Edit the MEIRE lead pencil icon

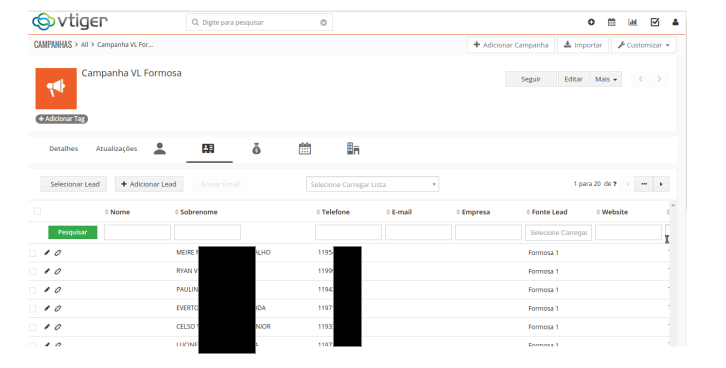(47, 253)
